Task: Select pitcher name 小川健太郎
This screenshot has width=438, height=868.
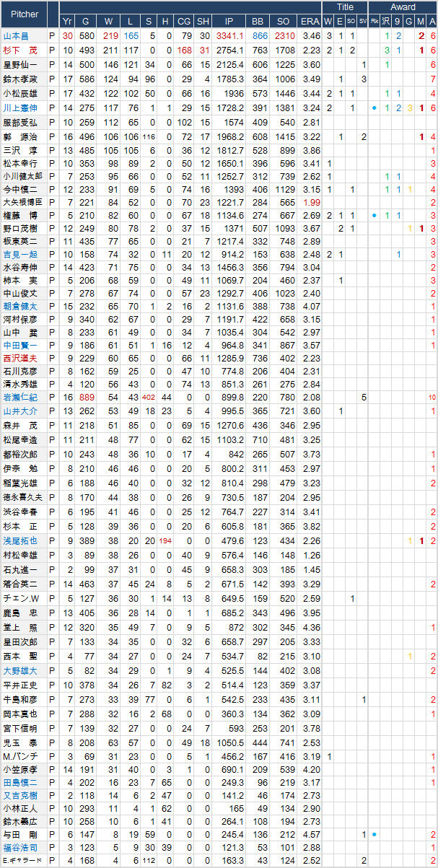Action: click(x=21, y=175)
